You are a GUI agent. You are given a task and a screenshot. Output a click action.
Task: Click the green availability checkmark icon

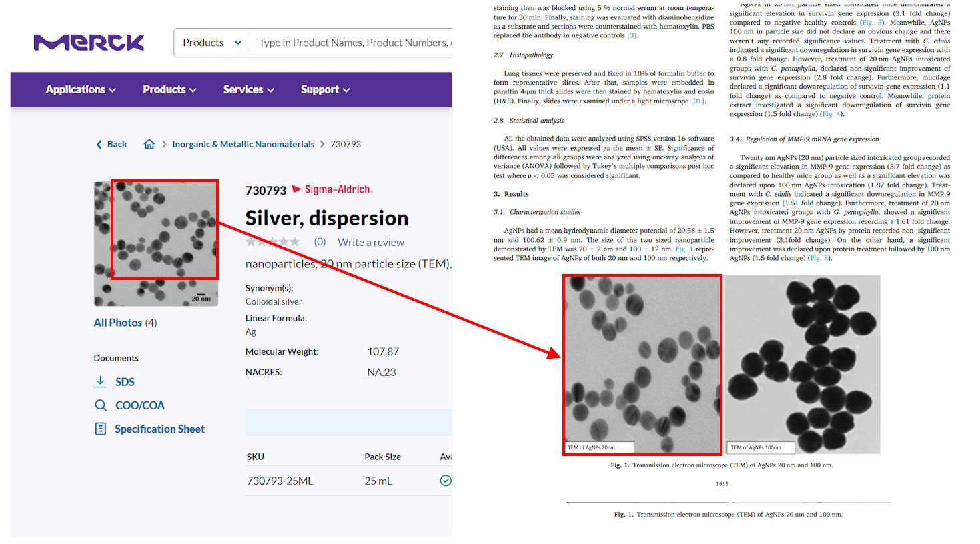point(446,481)
